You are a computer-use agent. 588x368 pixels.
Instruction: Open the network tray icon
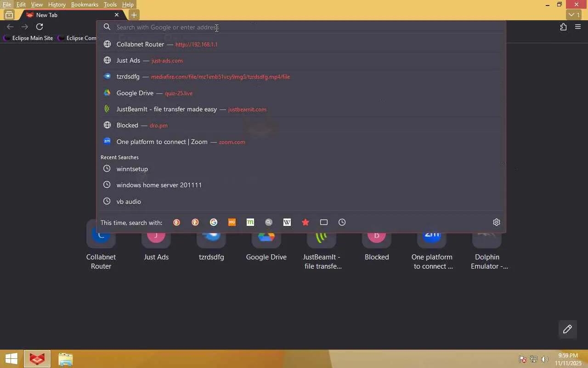(534, 359)
